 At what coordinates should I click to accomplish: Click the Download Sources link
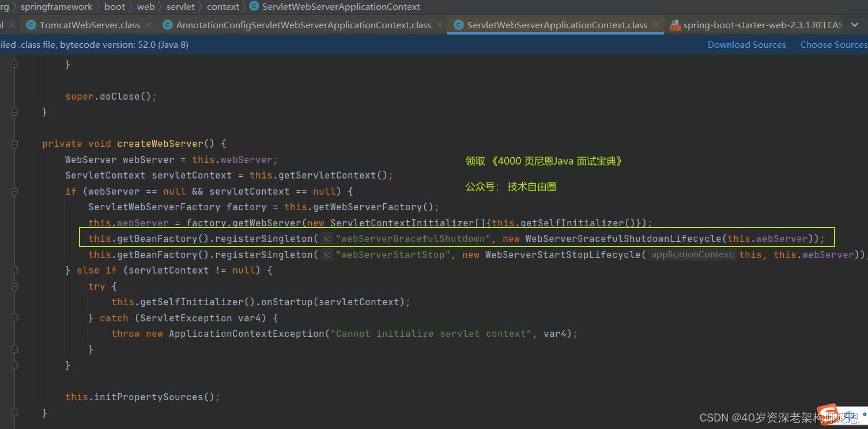pyautogui.click(x=746, y=45)
